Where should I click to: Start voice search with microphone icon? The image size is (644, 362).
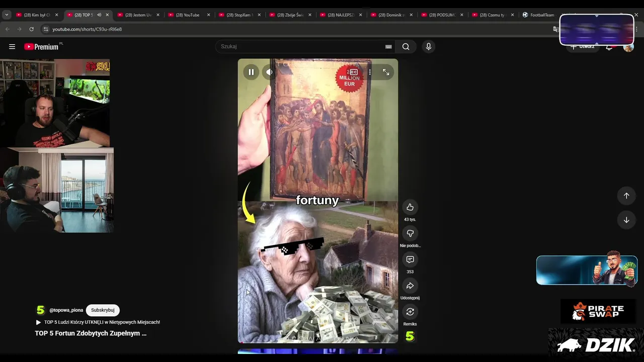428,46
